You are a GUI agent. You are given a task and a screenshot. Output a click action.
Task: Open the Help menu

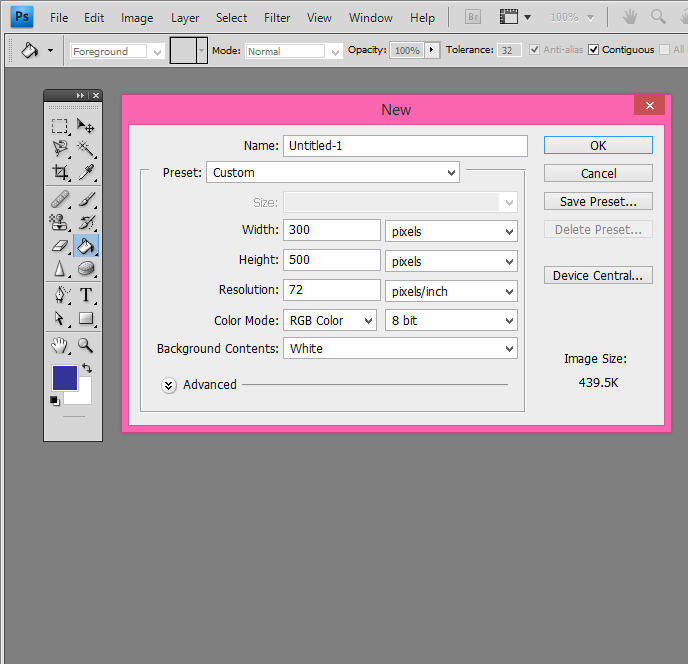[422, 18]
